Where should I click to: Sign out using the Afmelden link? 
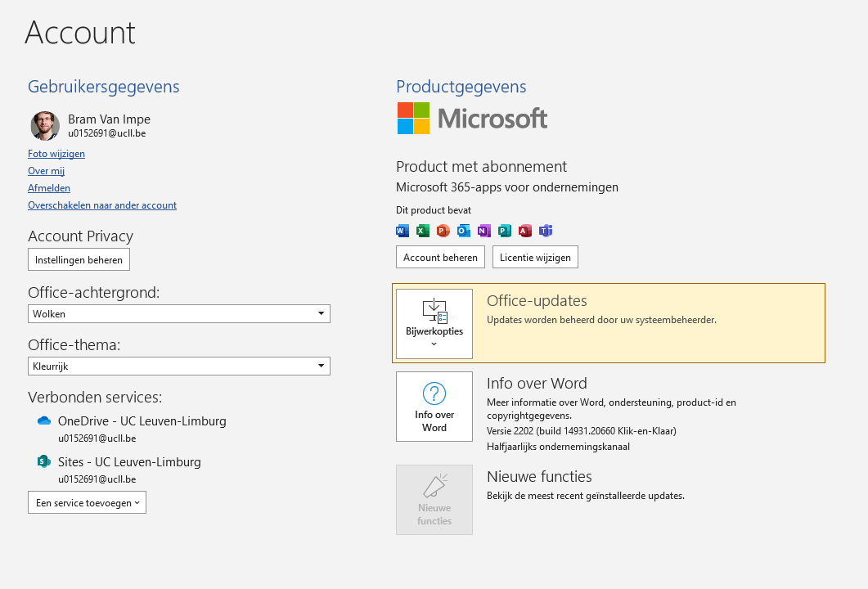tap(49, 188)
